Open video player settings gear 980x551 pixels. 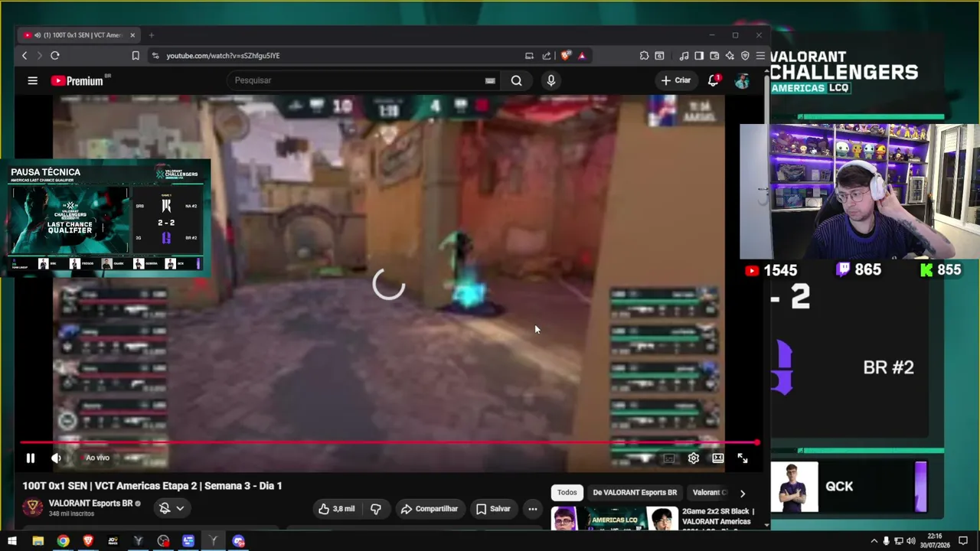pyautogui.click(x=694, y=458)
